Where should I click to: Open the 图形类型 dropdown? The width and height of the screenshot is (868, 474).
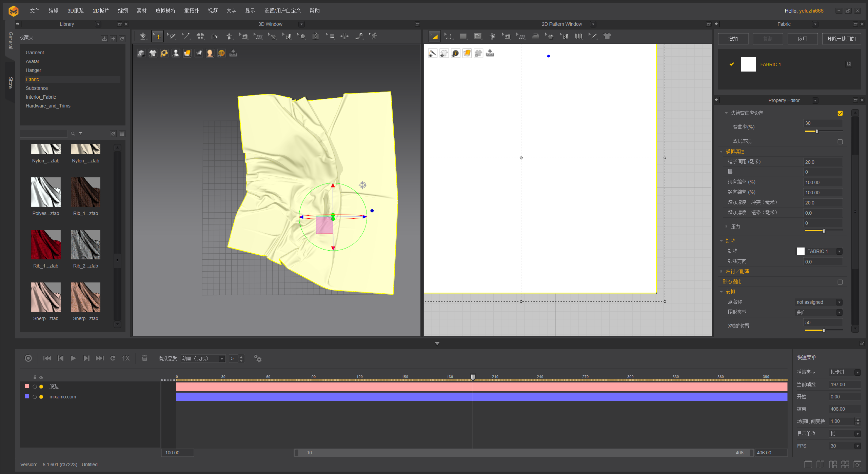(818, 312)
